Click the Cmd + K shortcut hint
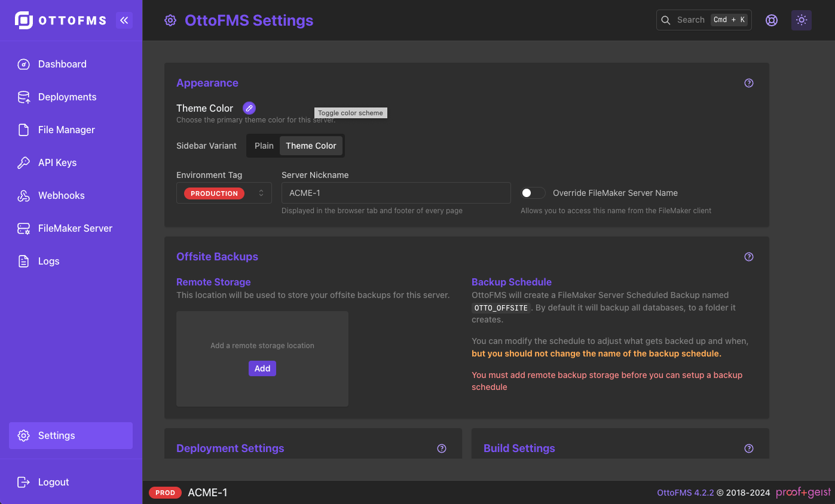Image resolution: width=835 pixels, height=504 pixels. (x=729, y=20)
